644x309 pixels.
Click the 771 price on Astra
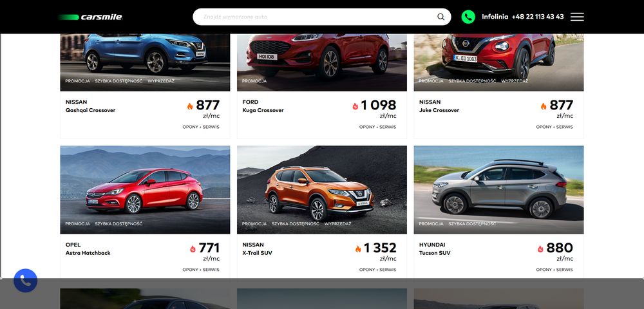pyautogui.click(x=209, y=248)
